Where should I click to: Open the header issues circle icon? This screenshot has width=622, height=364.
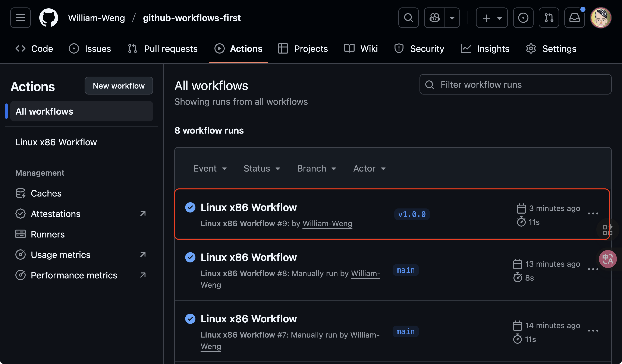[x=523, y=18]
